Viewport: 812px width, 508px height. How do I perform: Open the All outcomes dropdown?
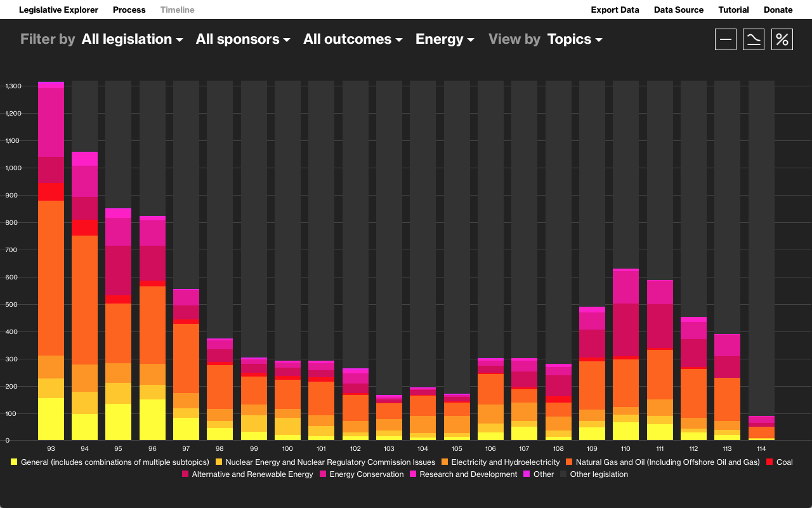click(353, 39)
